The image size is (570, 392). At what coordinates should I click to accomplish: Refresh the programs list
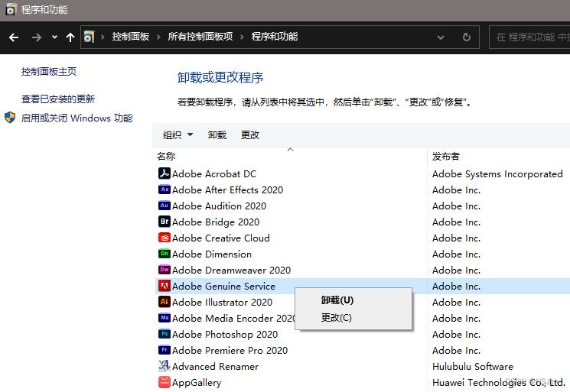tap(467, 37)
